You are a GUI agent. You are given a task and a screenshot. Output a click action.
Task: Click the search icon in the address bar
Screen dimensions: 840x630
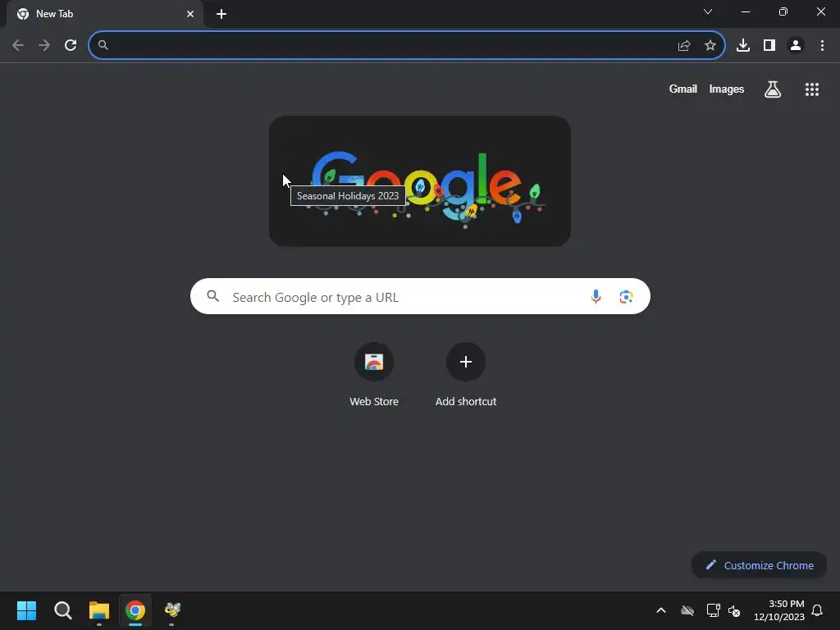point(103,46)
